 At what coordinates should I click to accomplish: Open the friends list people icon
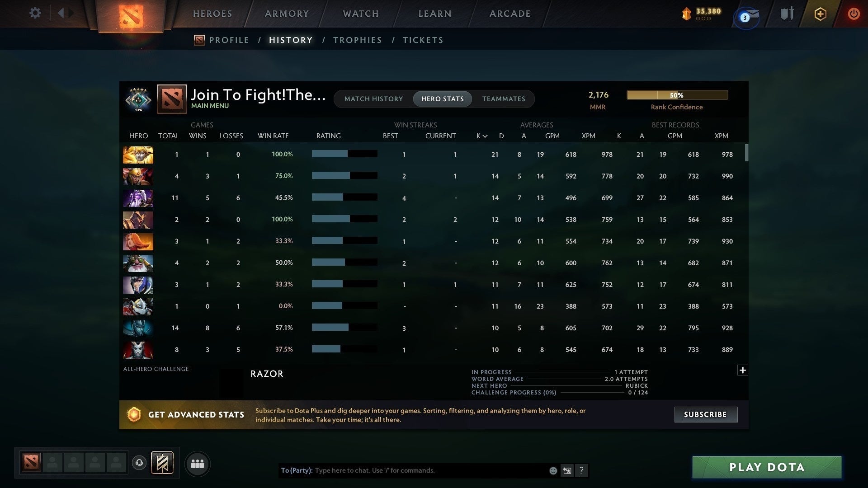(x=197, y=464)
